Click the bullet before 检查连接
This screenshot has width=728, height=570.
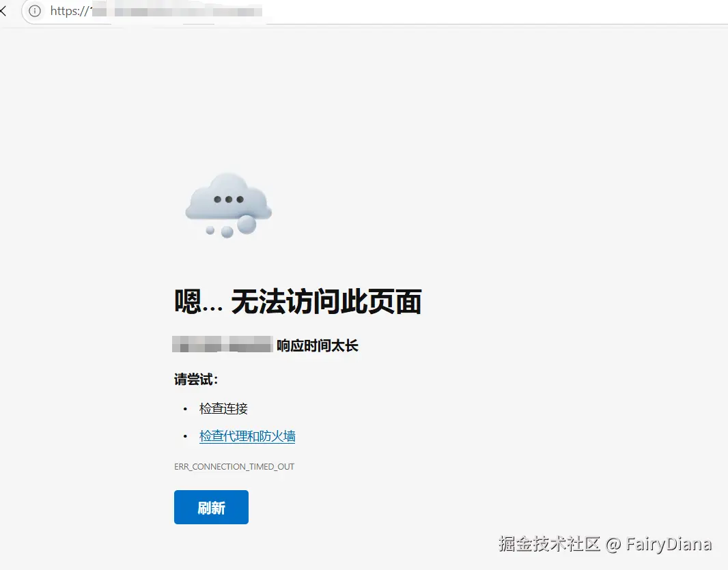click(x=185, y=409)
